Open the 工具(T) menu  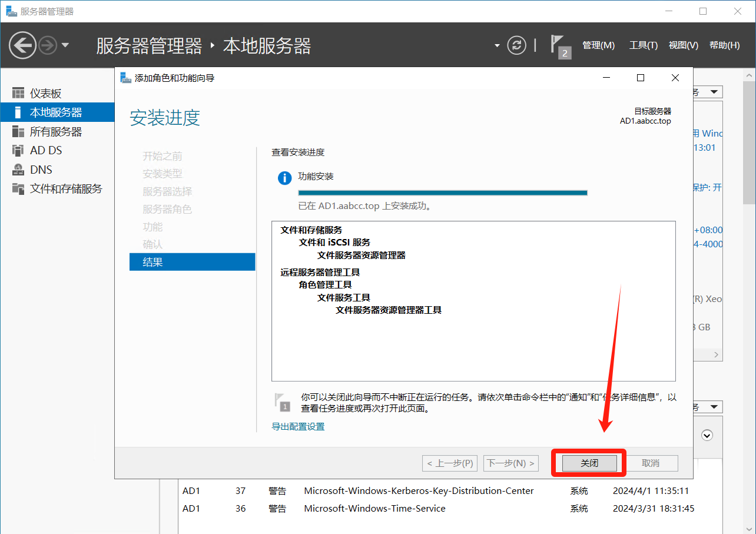pyautogui.click(x=643, y=45)
